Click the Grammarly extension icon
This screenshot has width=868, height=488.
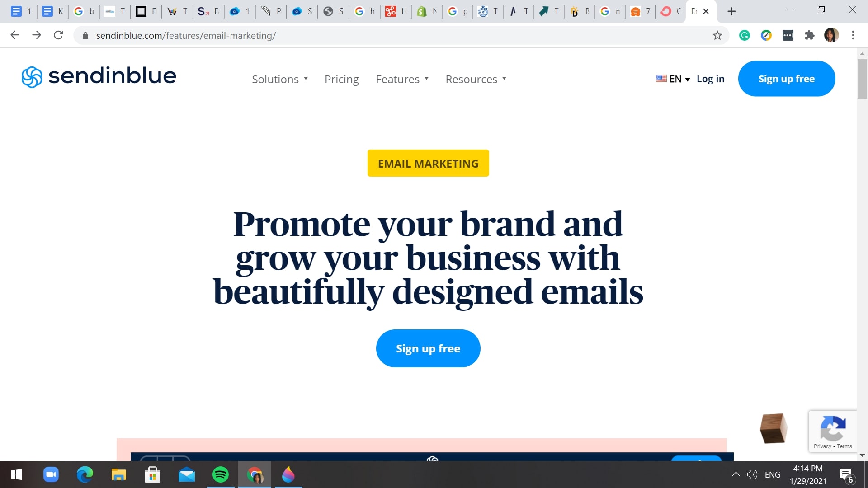745,35
